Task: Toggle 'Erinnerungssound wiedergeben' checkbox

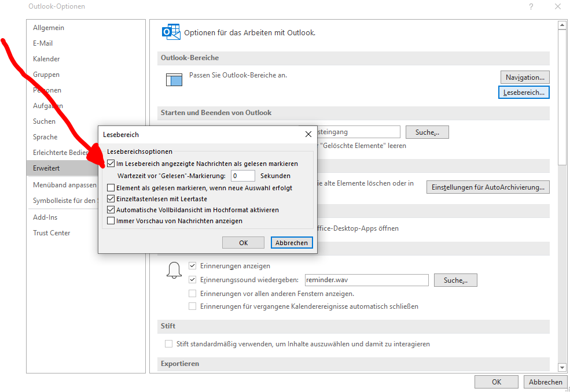Action: pyautogui.click(x=192, y=279)
